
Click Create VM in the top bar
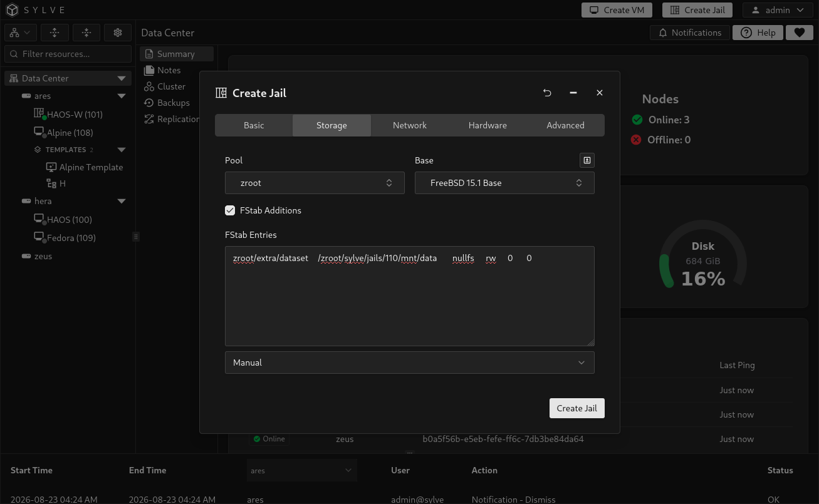(x=617, y=10)
